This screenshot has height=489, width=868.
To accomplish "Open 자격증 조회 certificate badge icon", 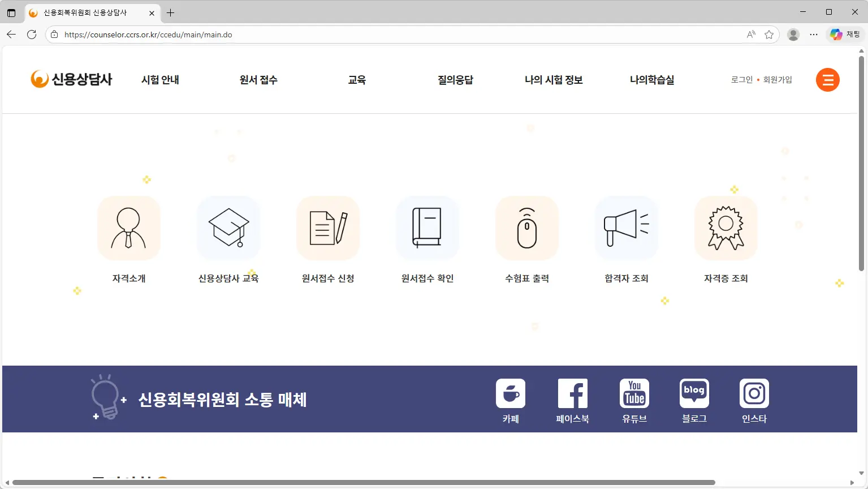I will 726,228.
